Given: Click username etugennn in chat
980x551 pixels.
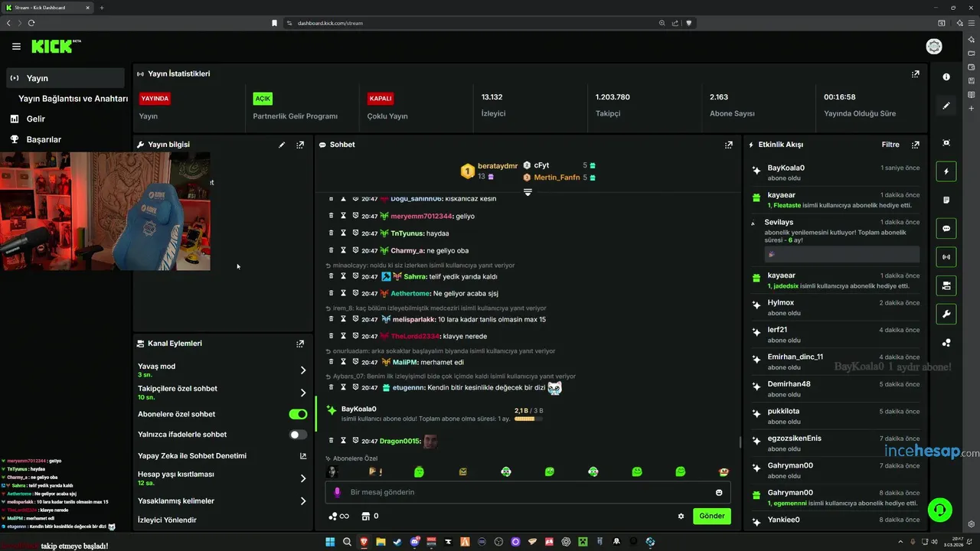Looking at the screenshot, I should tap(409, 388).
